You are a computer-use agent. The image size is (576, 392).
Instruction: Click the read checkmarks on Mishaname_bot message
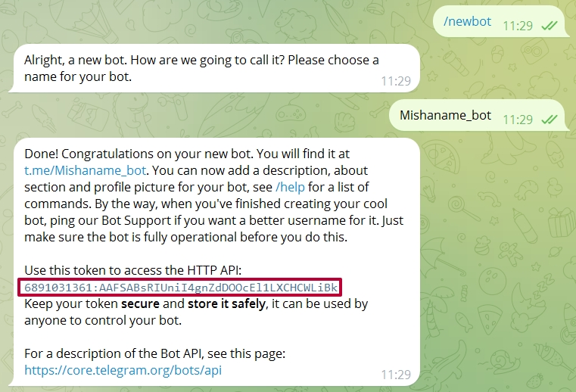[x=550, y=120]
